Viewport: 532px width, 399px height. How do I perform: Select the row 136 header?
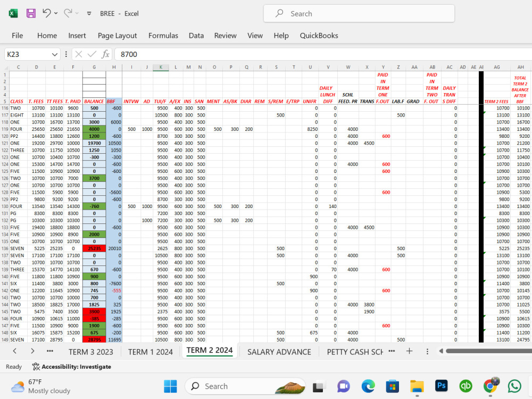[5, 248]
